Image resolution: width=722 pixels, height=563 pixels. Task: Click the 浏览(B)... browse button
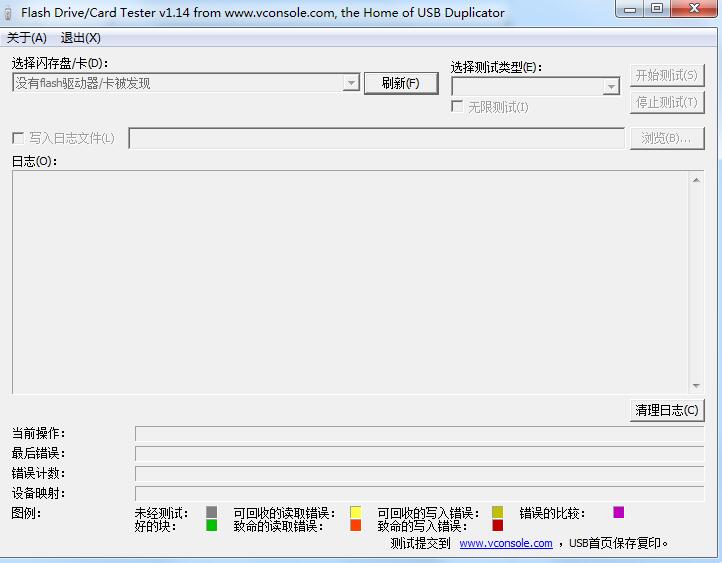pos(667,138)
